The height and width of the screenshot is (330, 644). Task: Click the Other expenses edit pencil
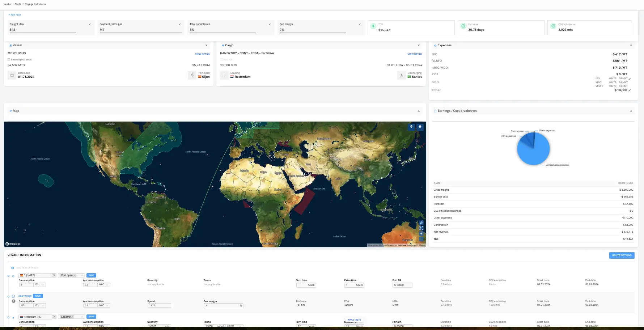click(630, 90)
